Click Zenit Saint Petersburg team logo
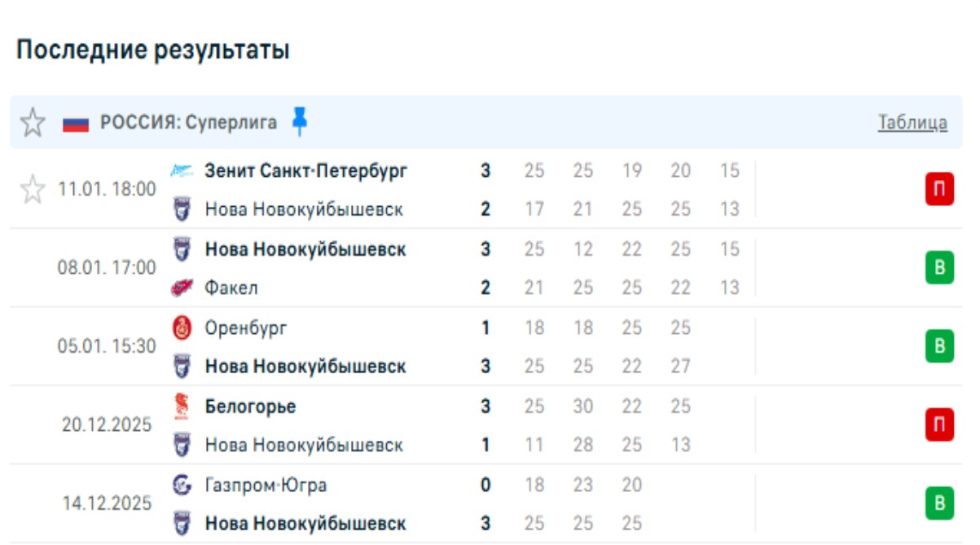 [182, 171]
